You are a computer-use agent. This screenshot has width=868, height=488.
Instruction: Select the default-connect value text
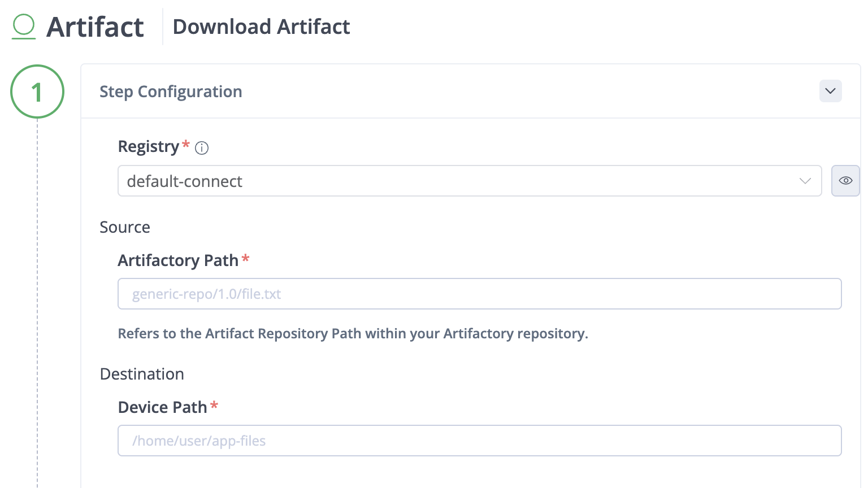184,181
